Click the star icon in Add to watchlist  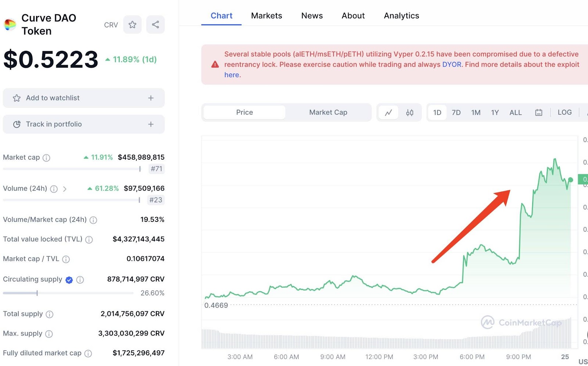(x=17, y=98)
